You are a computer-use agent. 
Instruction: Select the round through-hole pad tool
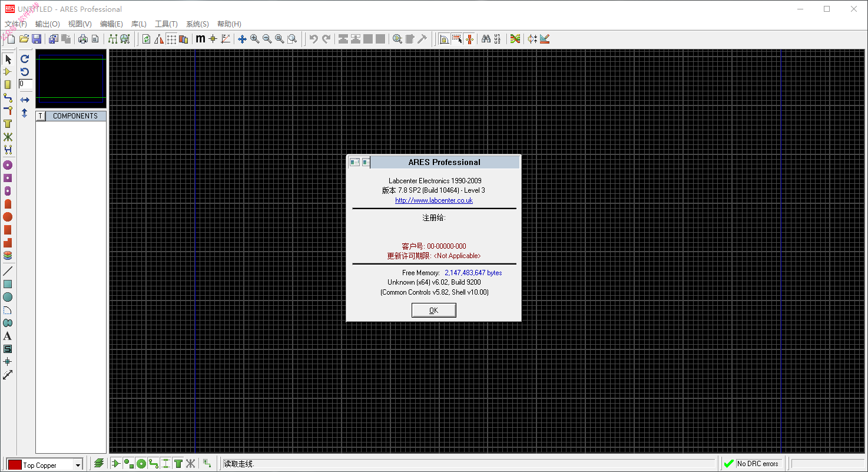[8, 165]
